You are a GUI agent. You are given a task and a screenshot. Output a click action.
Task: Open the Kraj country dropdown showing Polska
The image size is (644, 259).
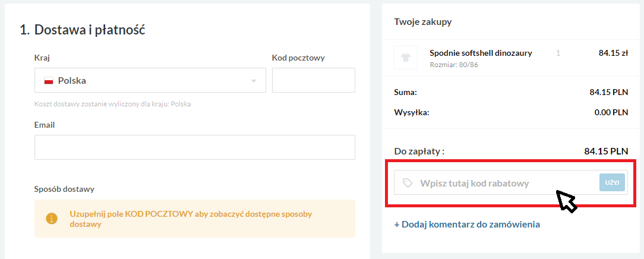pos(150,80)
